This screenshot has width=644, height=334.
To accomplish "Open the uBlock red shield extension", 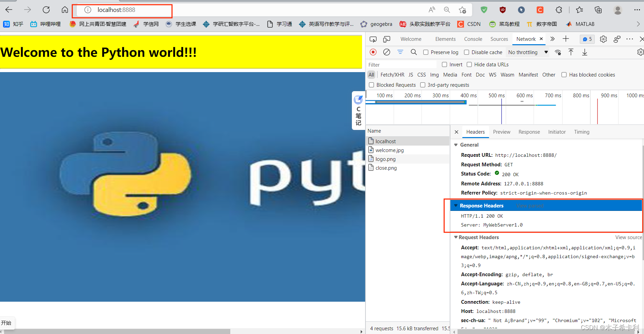I will coord(503,10).
